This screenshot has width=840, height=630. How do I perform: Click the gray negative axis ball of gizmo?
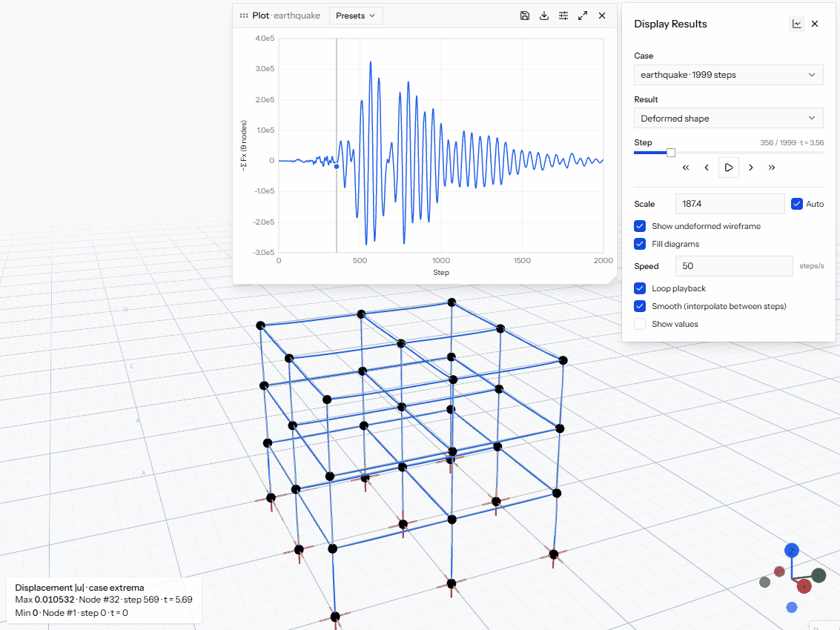pos(765,582)
